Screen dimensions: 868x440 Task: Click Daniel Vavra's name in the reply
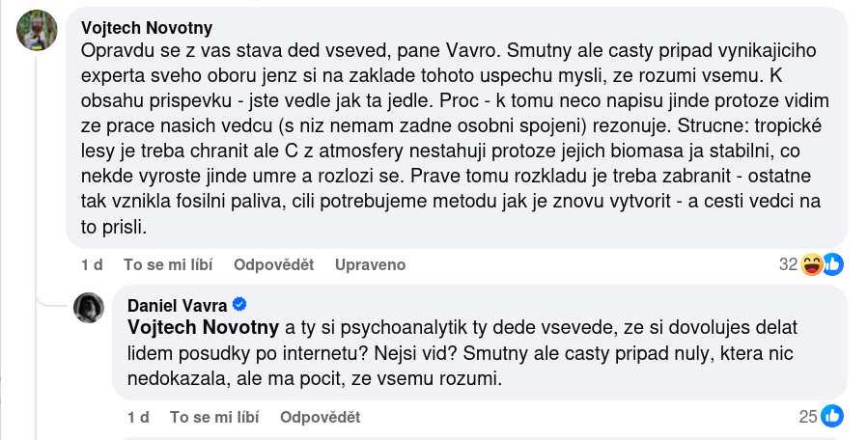point(178,305)
